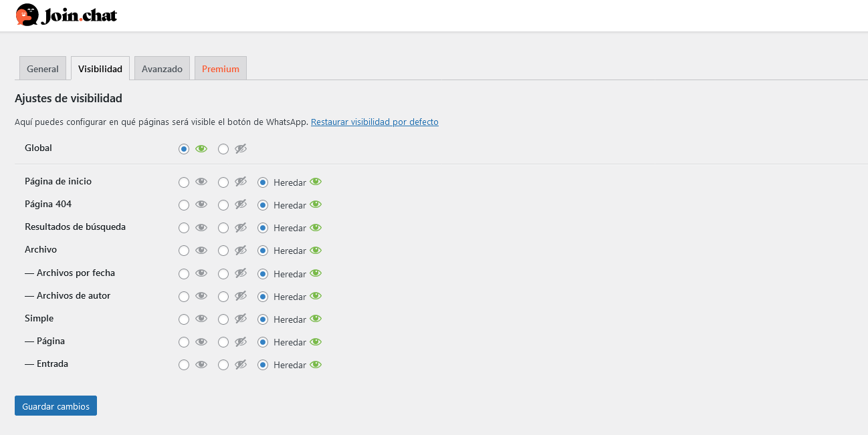Select hide radio for the Entrada row
This screenshot has height=435, width=868.
coord(223,365)
